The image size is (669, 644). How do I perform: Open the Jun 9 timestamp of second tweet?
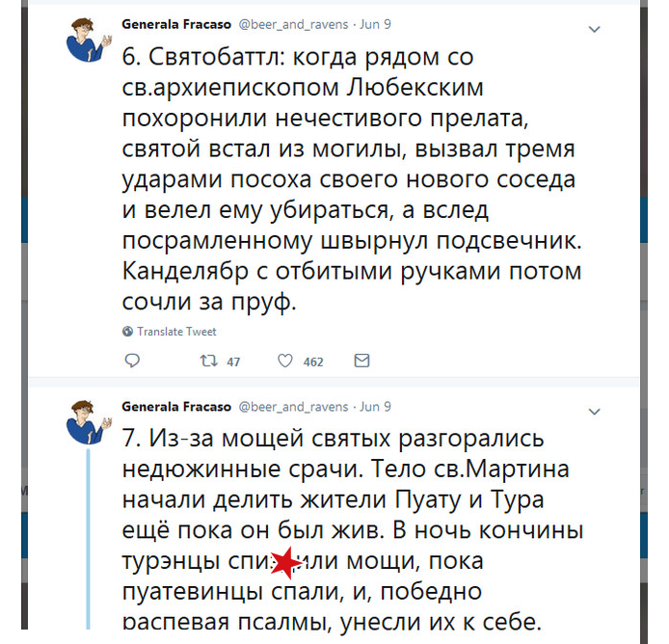click(374, 407)
